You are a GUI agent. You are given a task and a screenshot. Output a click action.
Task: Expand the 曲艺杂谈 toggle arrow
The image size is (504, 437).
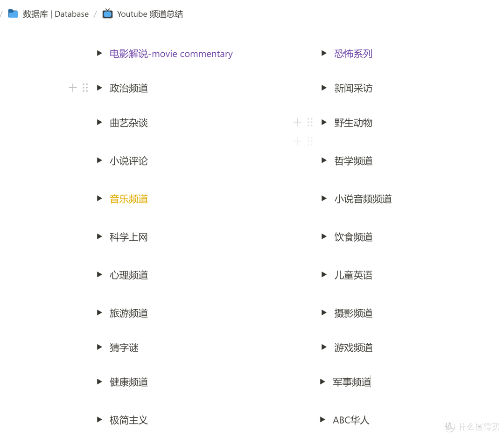(100, 122)
